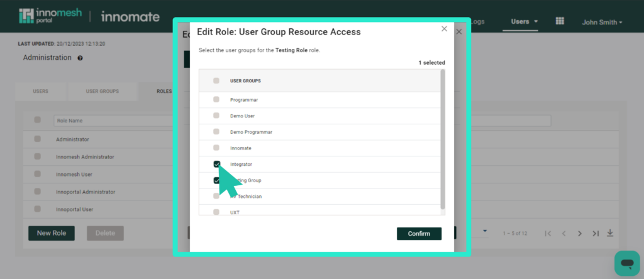Select the Demo User row text
Screen dimensions: 644x279
(242, 116)
